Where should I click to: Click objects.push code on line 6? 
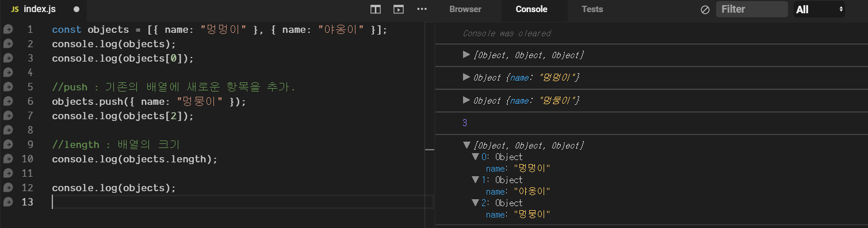pyautogui.click(x=149, y=101)
